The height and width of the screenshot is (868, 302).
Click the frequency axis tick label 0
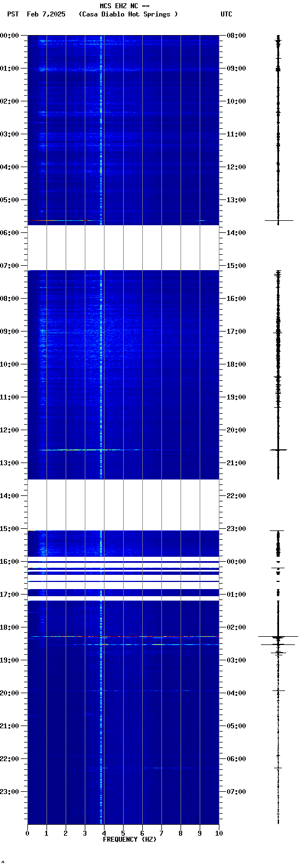click(27, 833)
